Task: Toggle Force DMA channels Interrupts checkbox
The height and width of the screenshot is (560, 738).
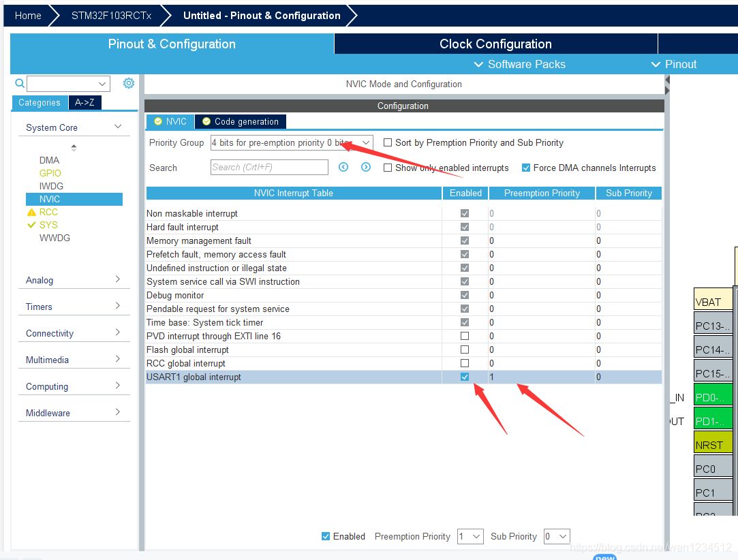Action: [526, 168]
